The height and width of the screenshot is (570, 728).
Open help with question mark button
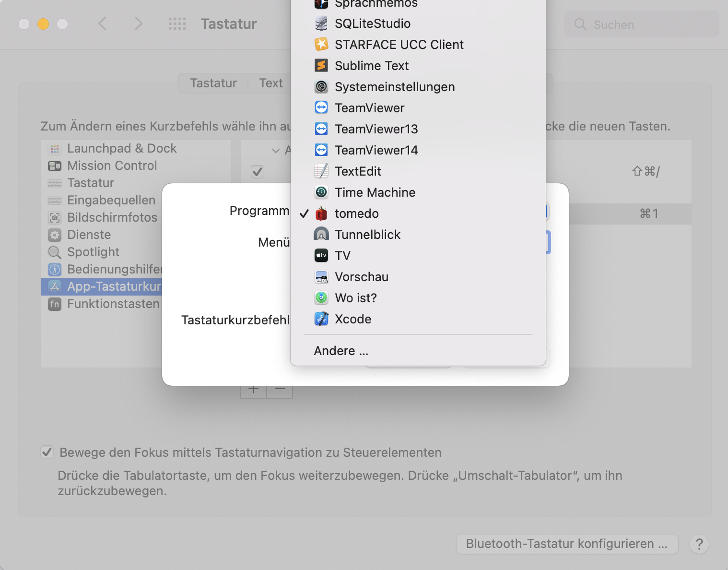coord(699,544)
